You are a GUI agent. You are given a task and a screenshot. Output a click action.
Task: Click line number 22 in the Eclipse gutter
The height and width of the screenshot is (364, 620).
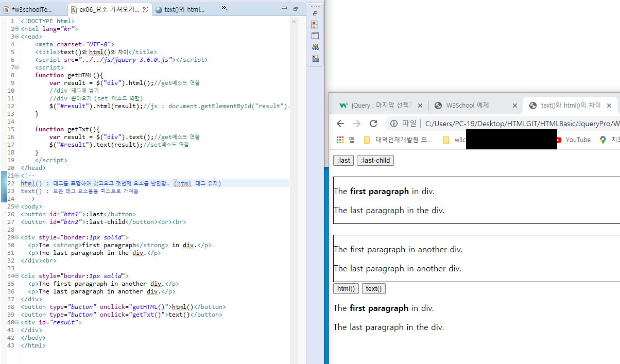click(x=11, y=183)
